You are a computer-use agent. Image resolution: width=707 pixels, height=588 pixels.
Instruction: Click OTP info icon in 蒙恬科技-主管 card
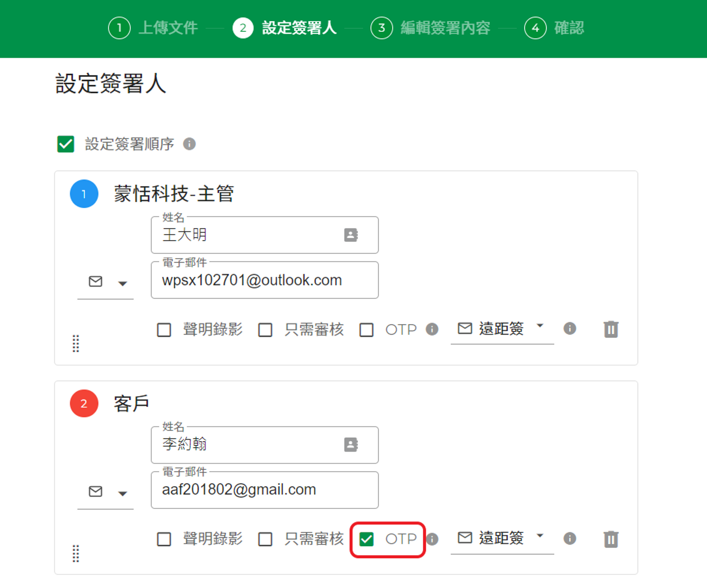click(432, 329)
